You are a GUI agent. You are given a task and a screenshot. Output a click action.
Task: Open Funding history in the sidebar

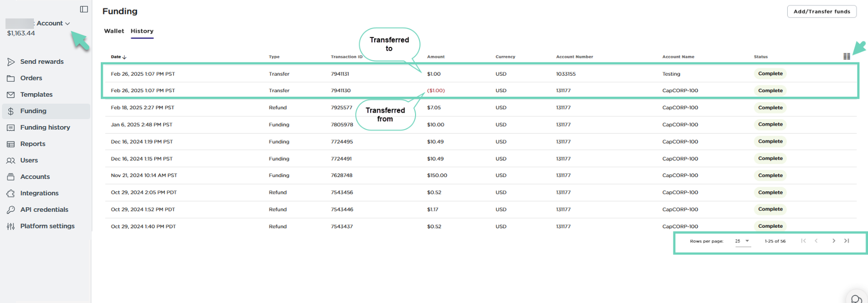click(45, 128)
